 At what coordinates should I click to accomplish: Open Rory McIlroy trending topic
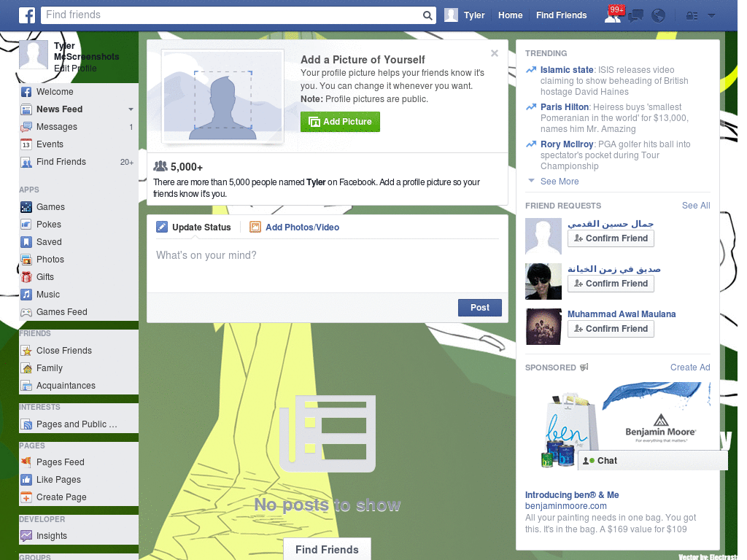point(566,144)
